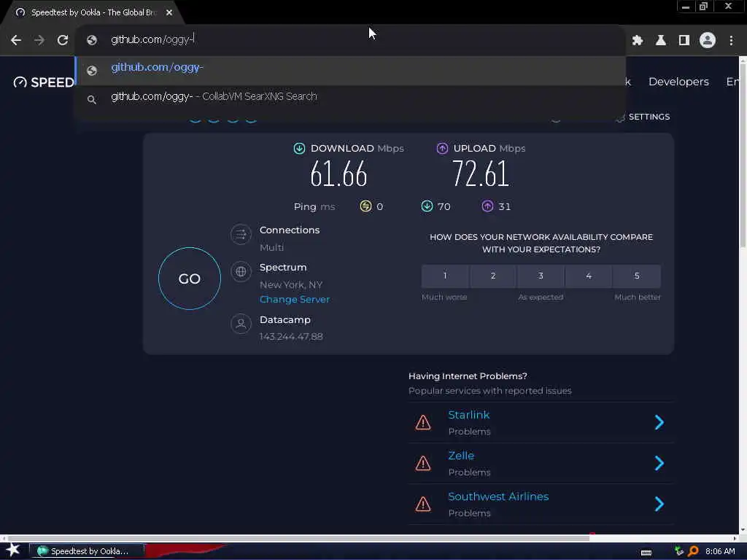Click the Connections mode icon
The height and width of the screenshot is (560, 747).
[241, 234]
